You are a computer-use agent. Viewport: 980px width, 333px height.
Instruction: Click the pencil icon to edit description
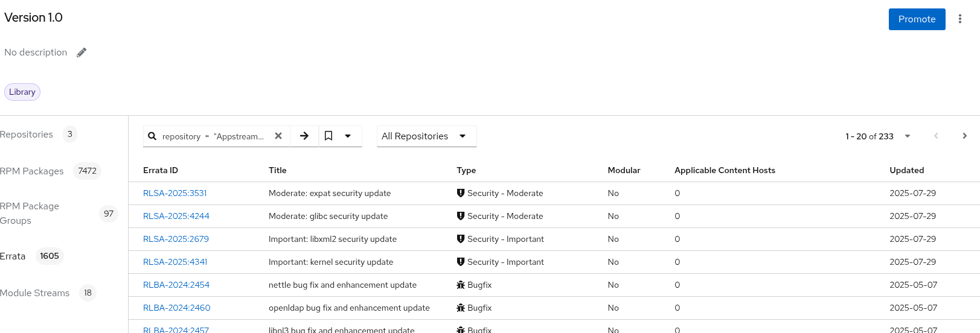click(x=82, y=52)
